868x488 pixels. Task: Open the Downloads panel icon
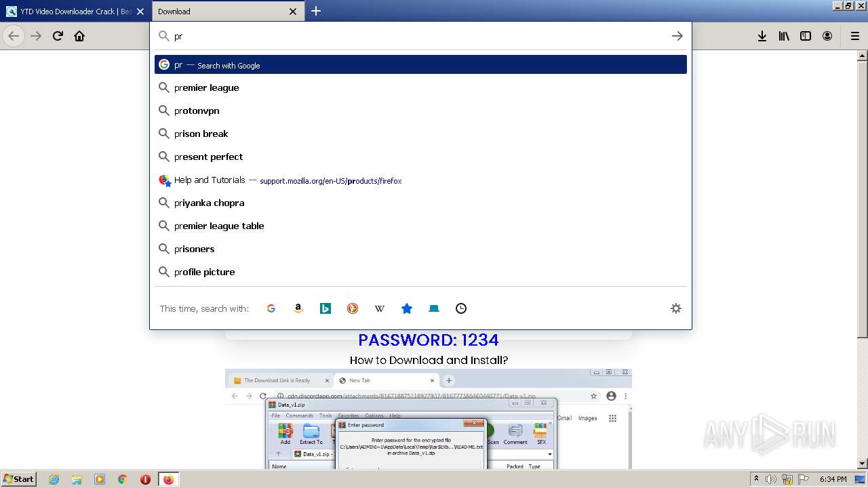(x=762, y=36)
